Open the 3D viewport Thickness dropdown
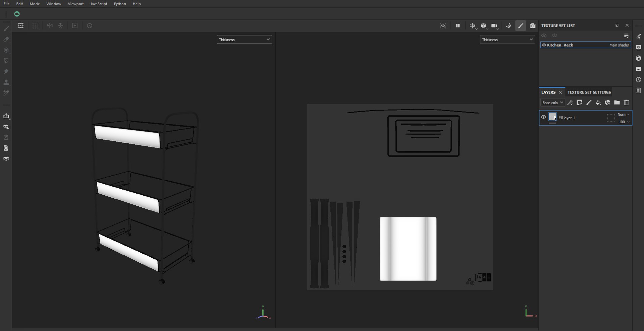The height and width of the screenshot is (331, 644). click(244, 40)
